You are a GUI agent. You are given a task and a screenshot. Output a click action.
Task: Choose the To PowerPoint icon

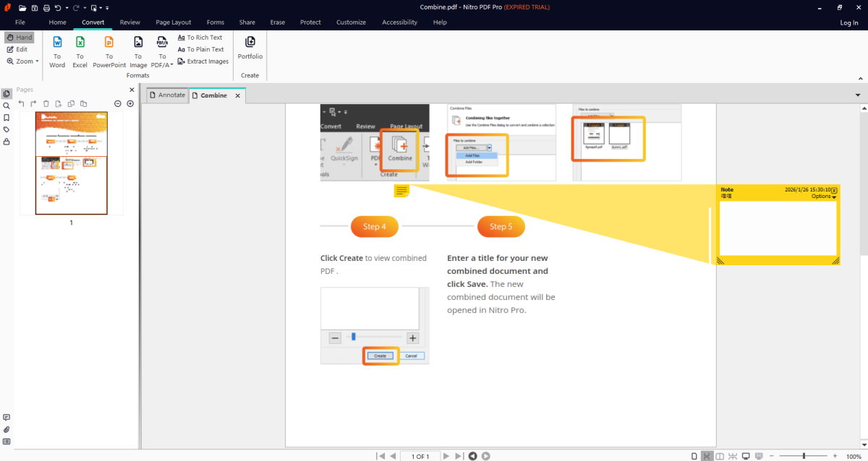109,51
